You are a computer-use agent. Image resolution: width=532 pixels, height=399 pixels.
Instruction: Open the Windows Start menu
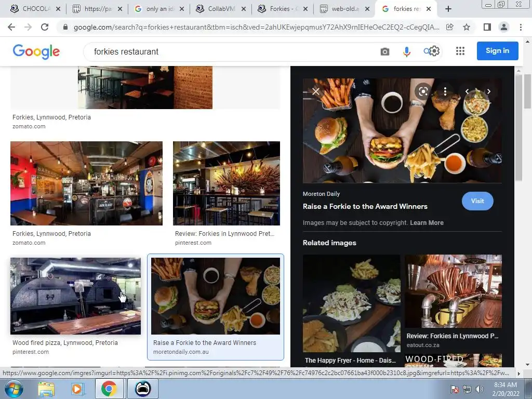click(x=14, y=389)
